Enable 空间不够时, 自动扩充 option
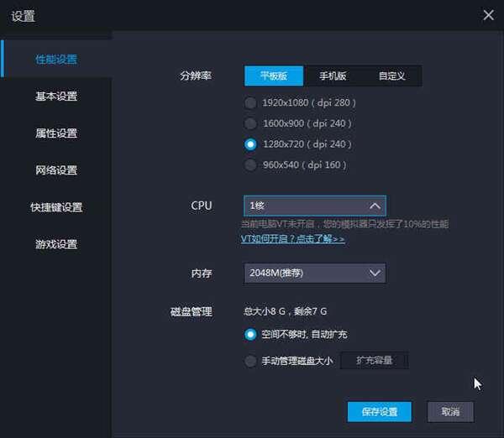This screenshot has height=438, width=504. 250,335
